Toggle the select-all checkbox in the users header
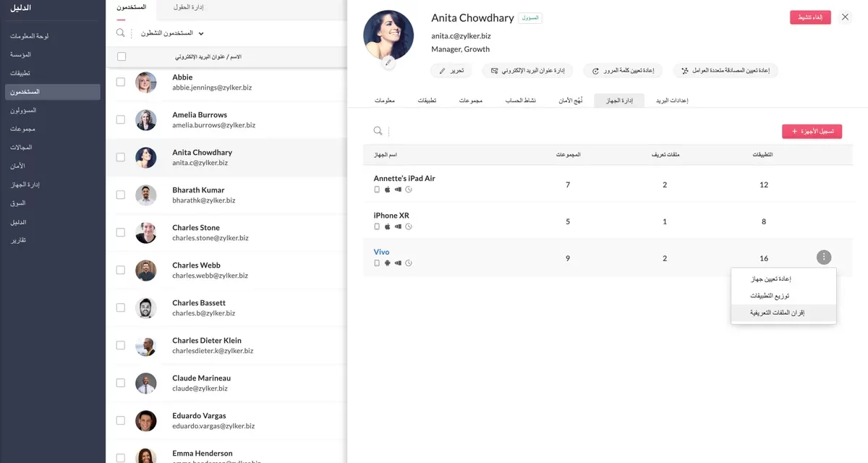The height and width of the screenshot is (463, 868). [x=122, y=56]
